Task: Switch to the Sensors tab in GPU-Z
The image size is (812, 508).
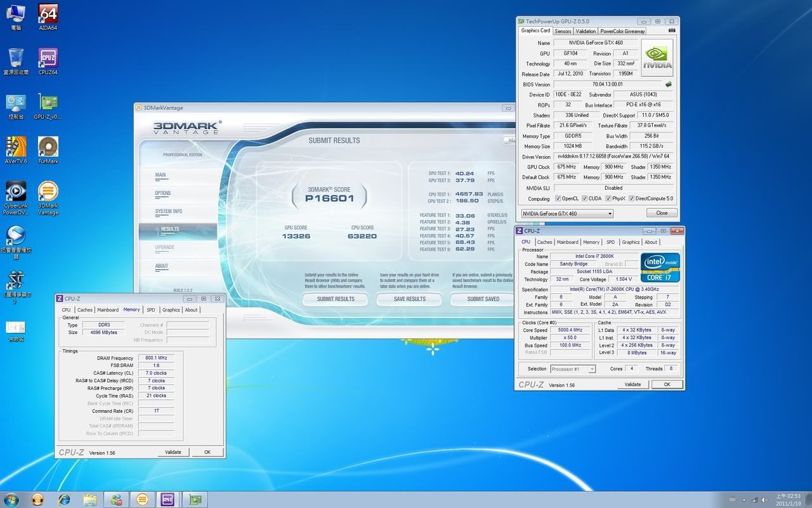Action: click(x=563, y=31)
